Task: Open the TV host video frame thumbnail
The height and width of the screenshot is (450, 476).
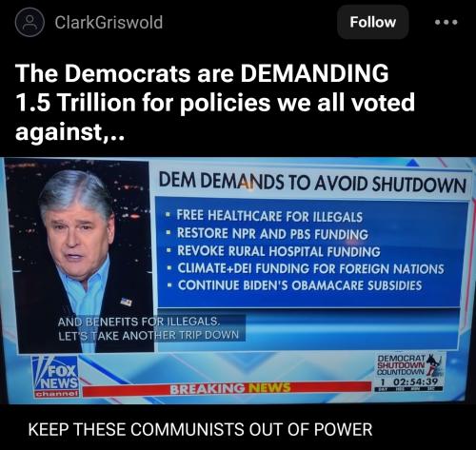Action: click(x=79, y=255)
